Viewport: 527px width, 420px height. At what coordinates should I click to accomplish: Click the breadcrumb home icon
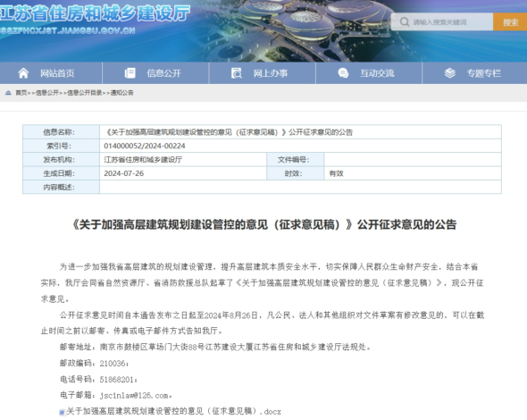coord(8,93)
